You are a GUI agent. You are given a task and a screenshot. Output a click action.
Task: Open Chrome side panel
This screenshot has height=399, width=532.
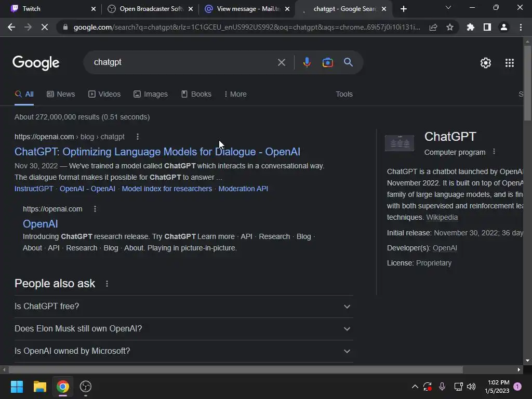(487, 27)
